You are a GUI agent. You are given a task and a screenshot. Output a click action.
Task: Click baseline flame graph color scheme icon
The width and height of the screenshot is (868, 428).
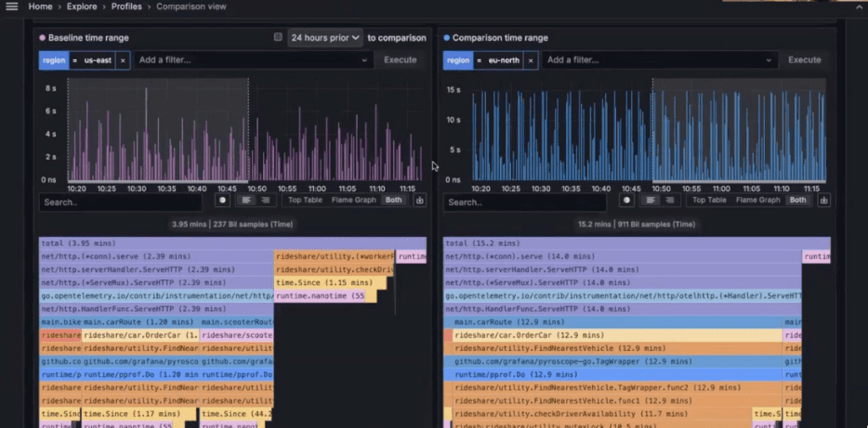point(222,201)
